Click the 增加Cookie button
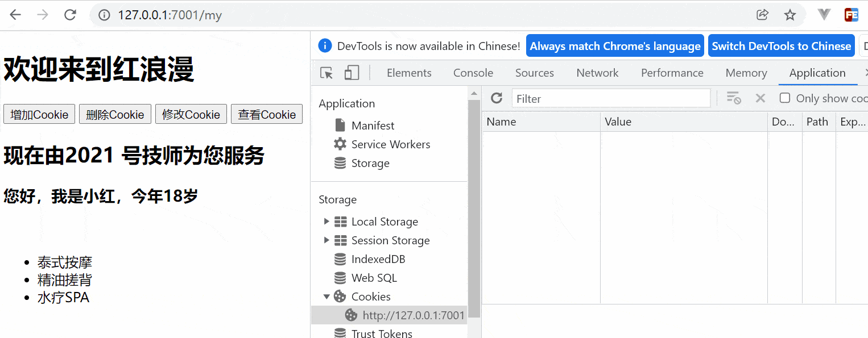Screen dimensions: 868x338 coord(39,114)
